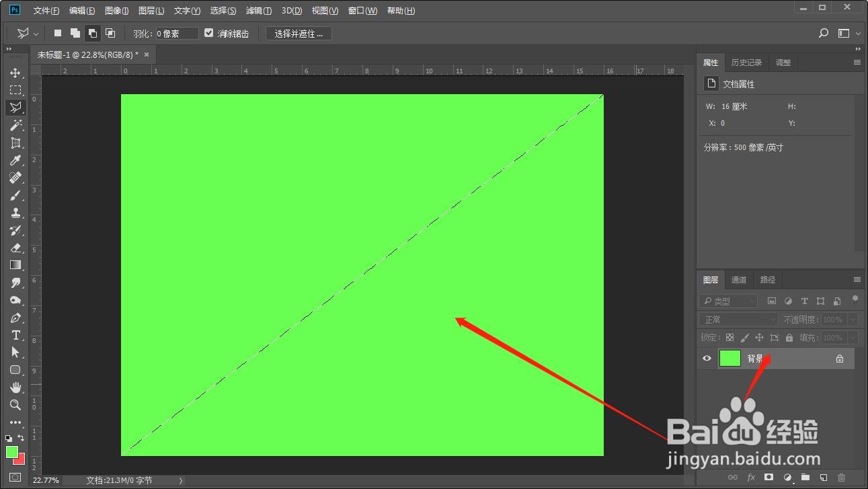Select the Clone Stamp tool
The image size is (868, 489).
point(15,213)
